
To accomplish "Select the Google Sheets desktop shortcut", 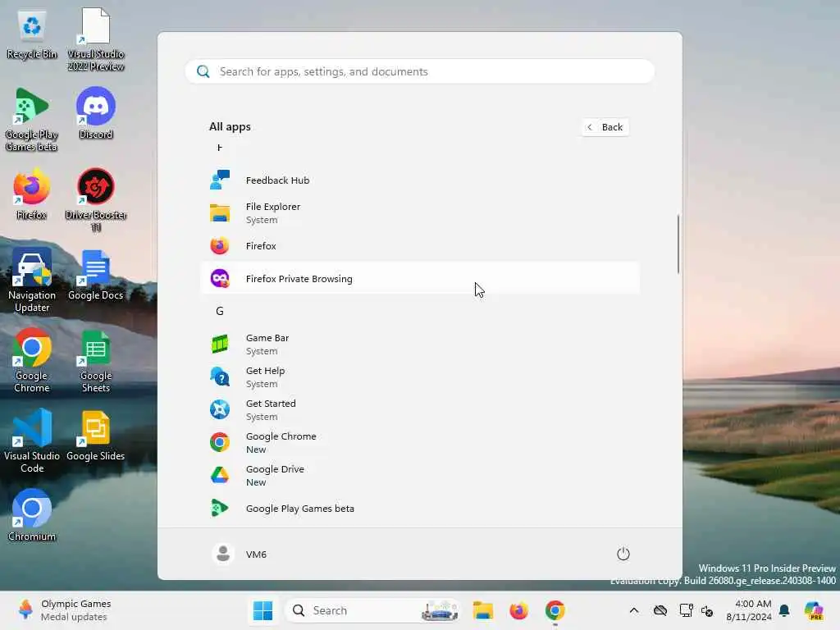I will click(96, 361).
